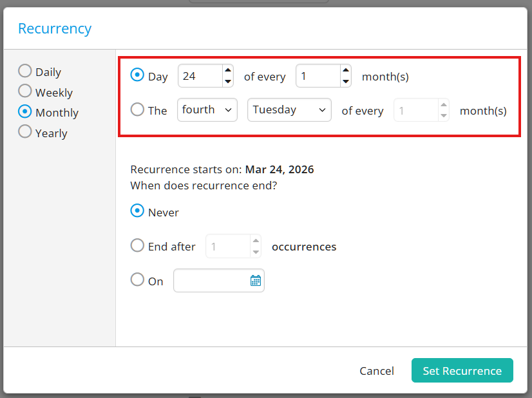Set recurrence end to Never
The image size is (532, 398).
pyautogui.click(x=137, y=211)
